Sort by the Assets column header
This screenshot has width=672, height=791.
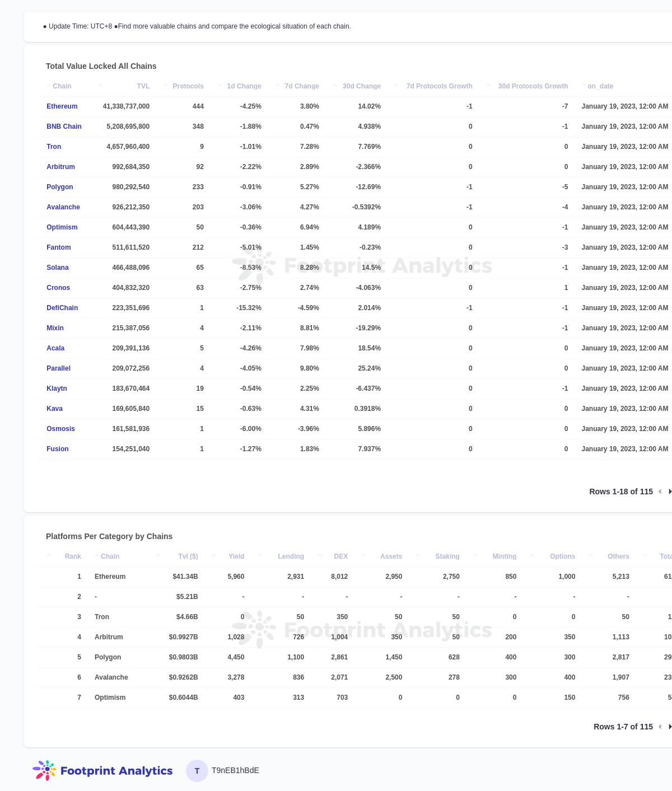(x=391, y=556)
